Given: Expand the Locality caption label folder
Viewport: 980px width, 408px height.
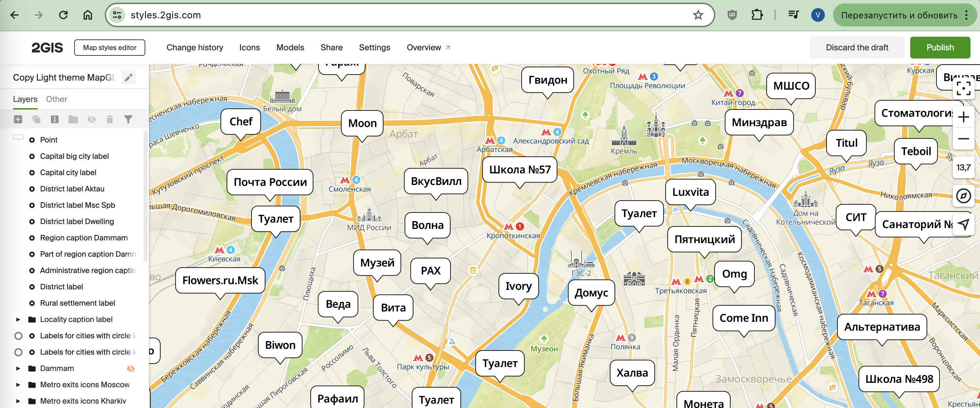Looking at the screenshot, I should (18, 319).
